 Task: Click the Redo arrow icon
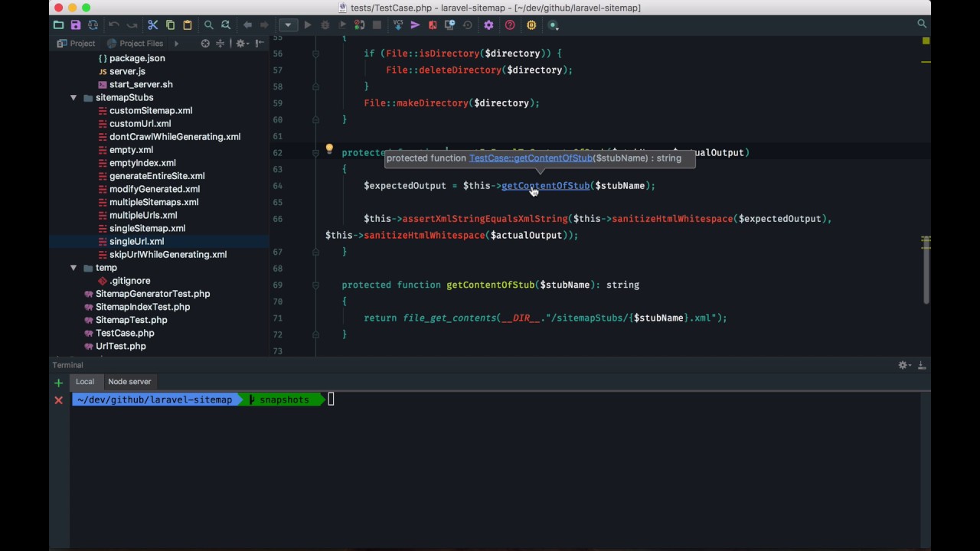coord(132,24)
